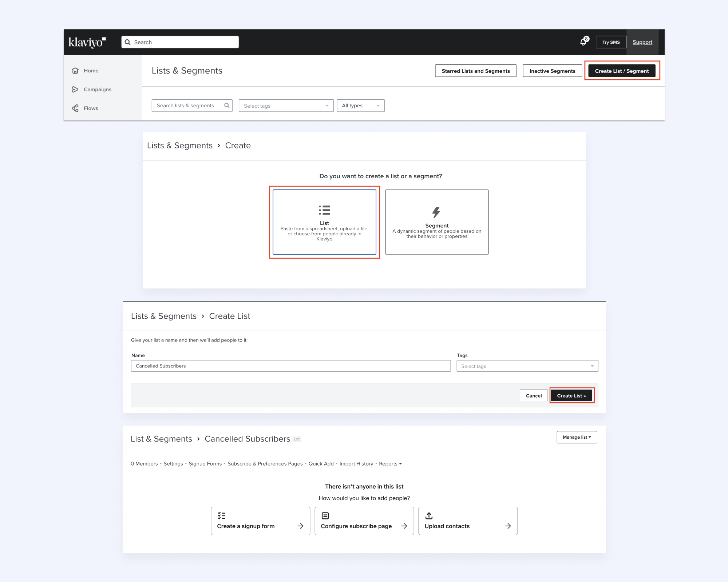
Task: Click Configure subscribe page card
Action: pos(364,521)
